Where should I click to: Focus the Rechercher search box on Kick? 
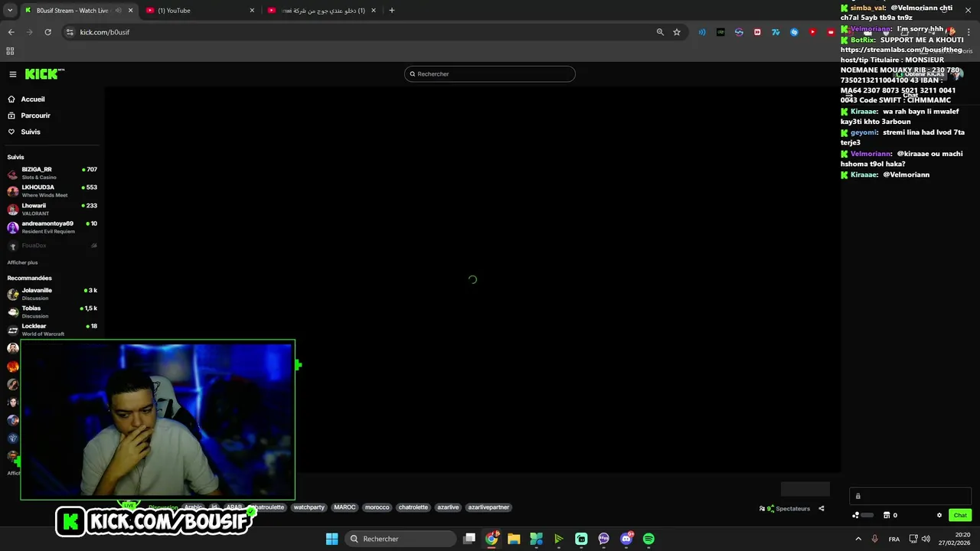pos(490,73)
